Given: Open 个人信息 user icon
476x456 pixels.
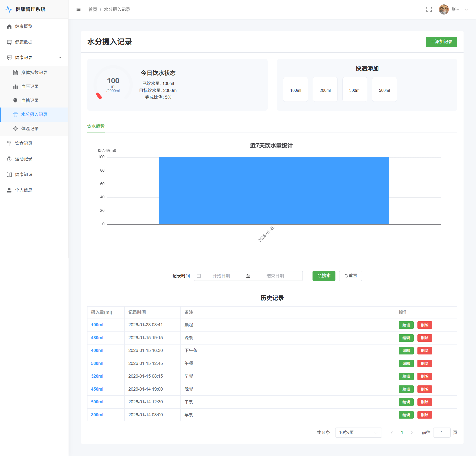Looking at the screenshot, I should [x=9, y=190].
